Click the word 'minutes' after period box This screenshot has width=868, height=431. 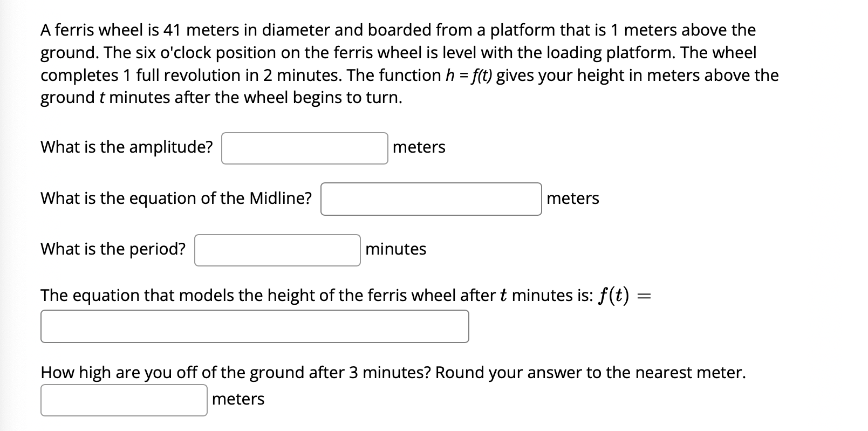[x=395, y=250]
